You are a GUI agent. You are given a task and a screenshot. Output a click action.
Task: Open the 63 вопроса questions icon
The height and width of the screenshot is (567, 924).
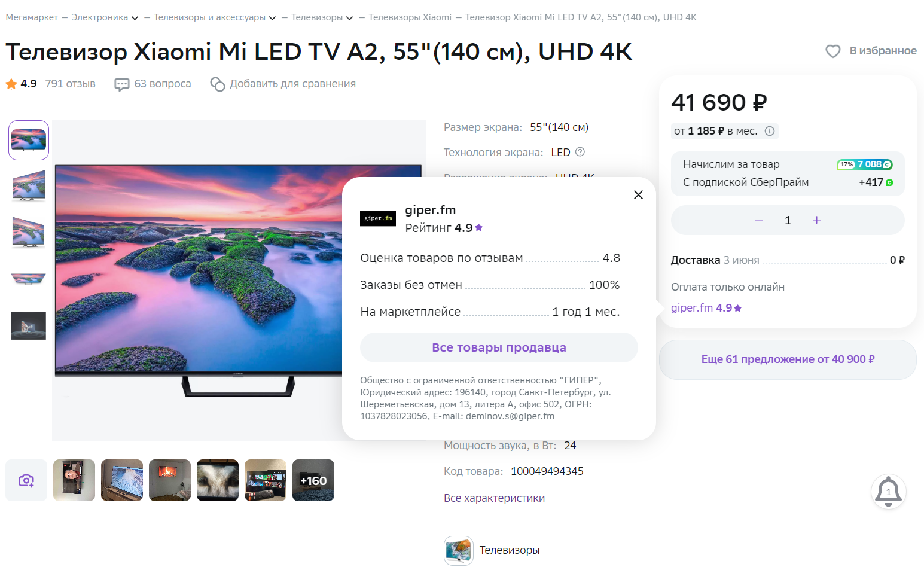(122, 84)
